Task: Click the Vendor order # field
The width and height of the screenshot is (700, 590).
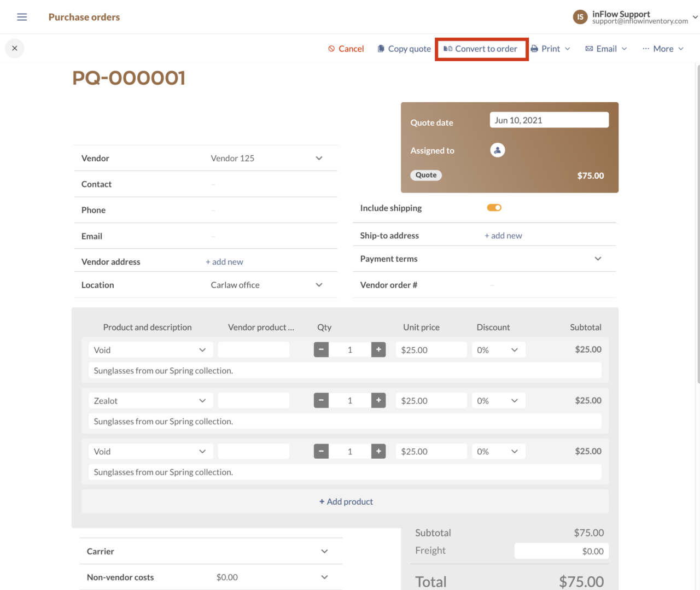Action: pyautogui.click(x=550, y=285)
